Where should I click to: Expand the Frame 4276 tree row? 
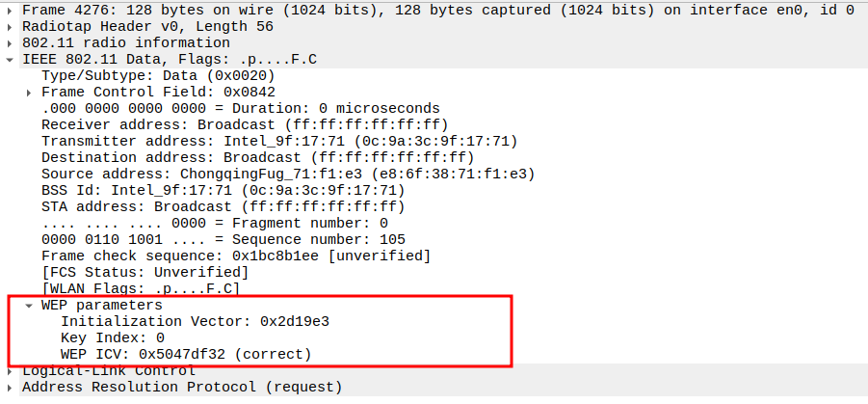click(10, 10)
